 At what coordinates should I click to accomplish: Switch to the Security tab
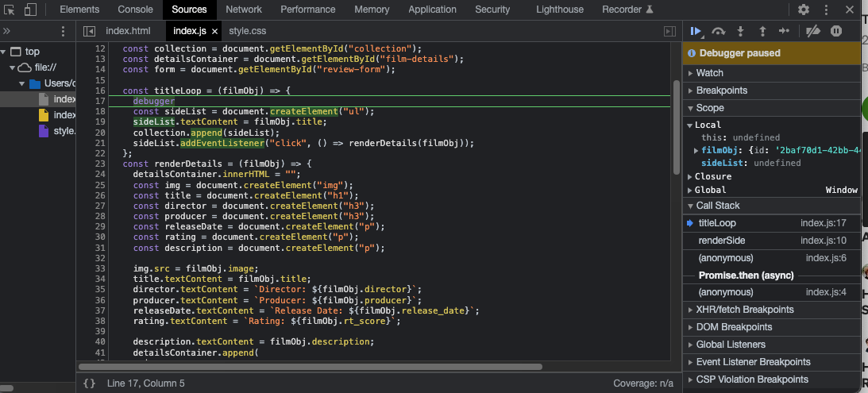point(492,10)
